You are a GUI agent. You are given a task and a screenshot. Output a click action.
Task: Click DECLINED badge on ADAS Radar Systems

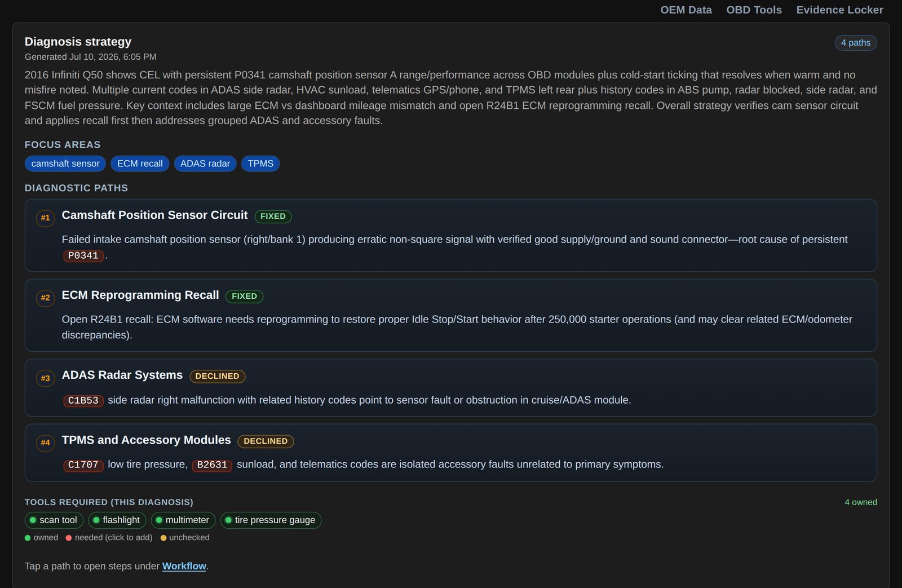[217, 376]
